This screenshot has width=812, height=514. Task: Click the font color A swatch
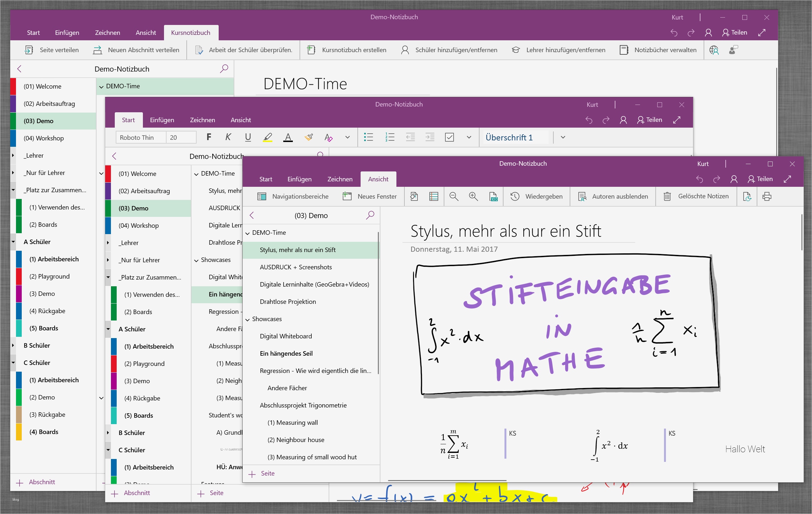288,137
